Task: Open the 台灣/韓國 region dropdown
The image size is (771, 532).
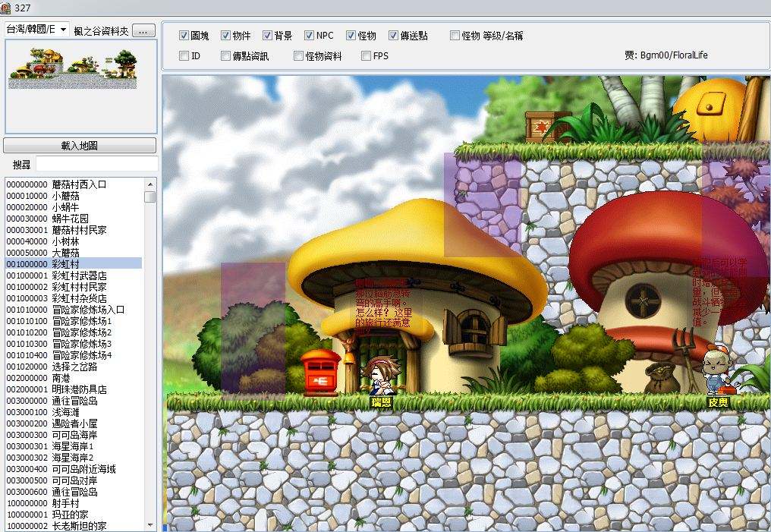Action: point(63,30)
